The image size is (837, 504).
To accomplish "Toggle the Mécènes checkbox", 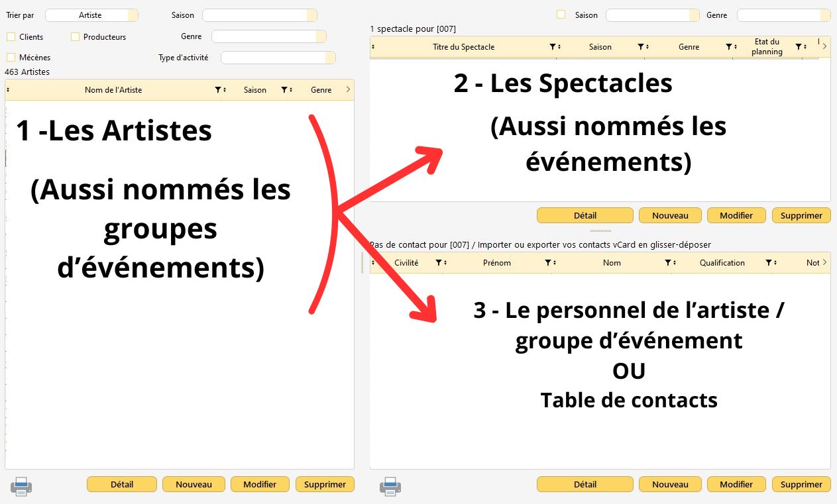I will [x=11, y=58].
